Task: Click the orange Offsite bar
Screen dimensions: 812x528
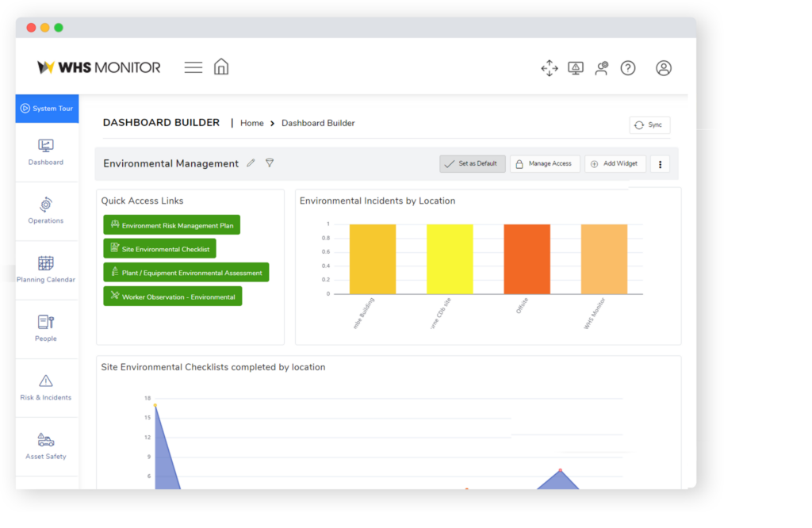Action: tap(527, 259)
